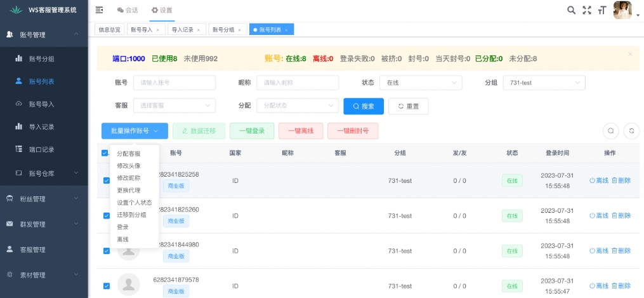Dismiss the yellow statistics banner
The width and height of the screenshot is (644, 298).
630,55
